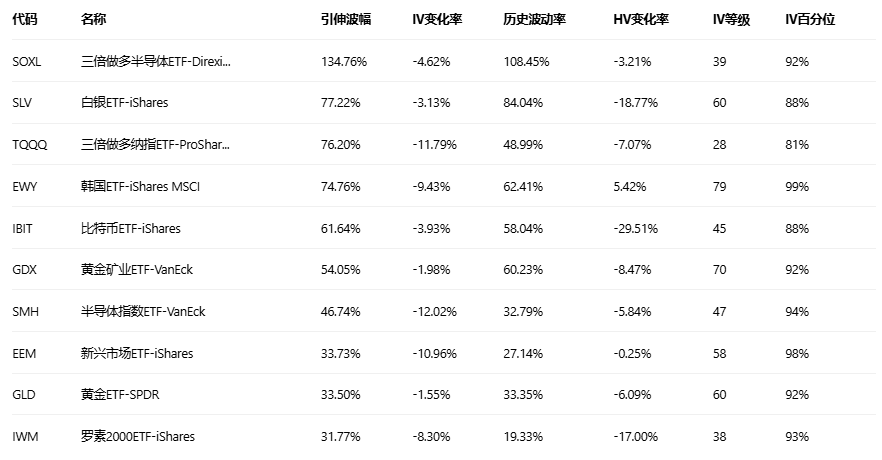This screenshot has height=460, width=882.
Task: Open 罗素2000ETF-iShares entry
Action: pyautogui.click(x=138, y=437)
